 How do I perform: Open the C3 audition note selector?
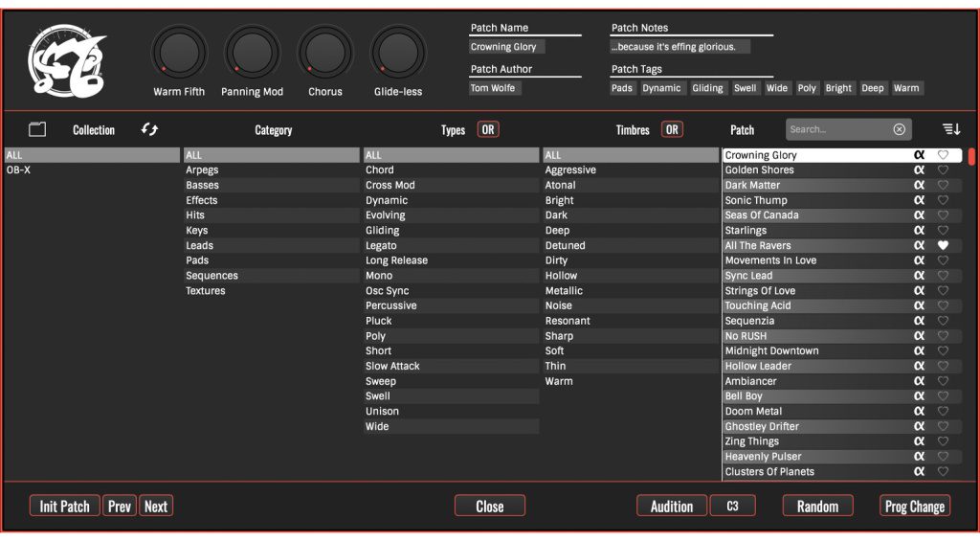(x=733, y=506)
